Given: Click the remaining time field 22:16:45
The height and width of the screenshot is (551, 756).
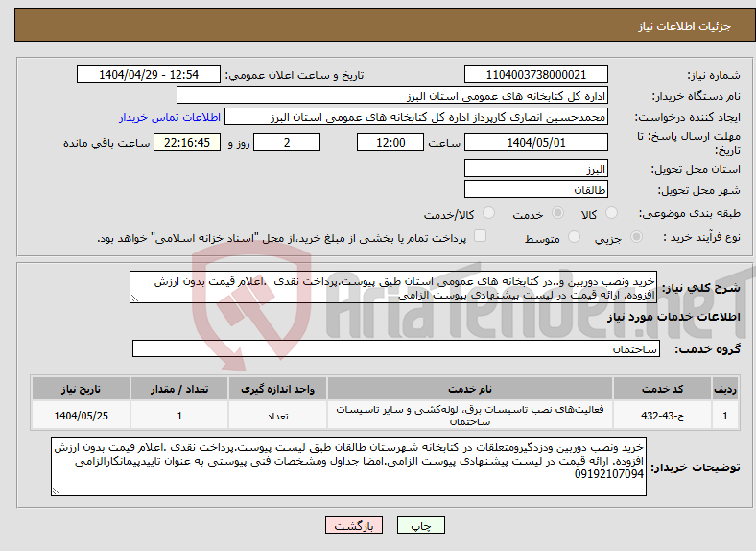Looking at the screenshot, I should click(187, 143).
